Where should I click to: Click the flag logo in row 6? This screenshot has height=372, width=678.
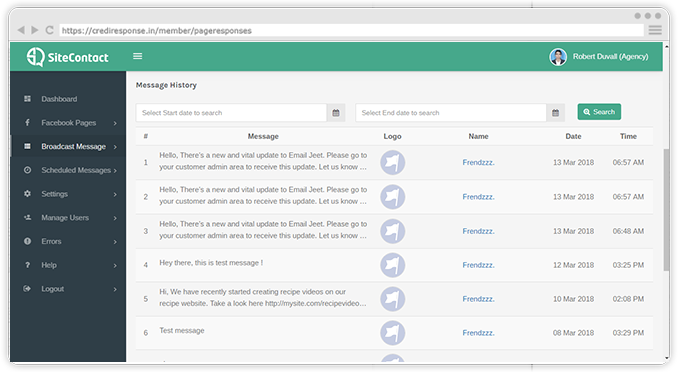click(x=393, y=333)
